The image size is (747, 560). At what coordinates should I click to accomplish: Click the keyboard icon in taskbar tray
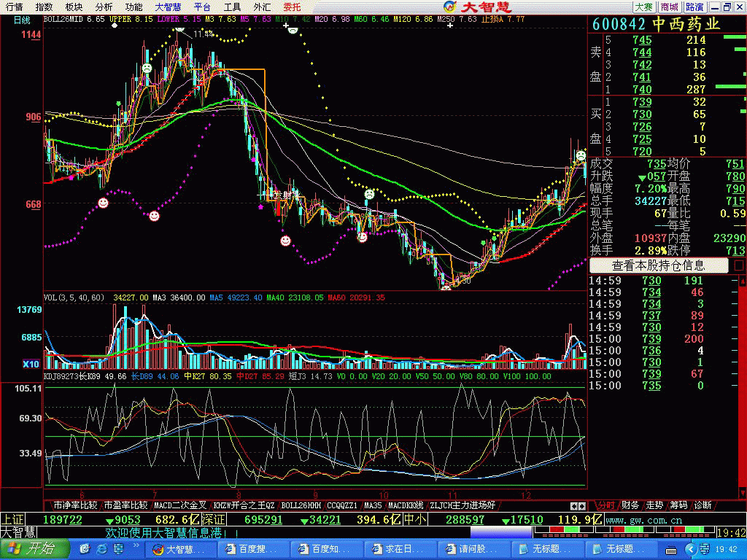pyautogui.click(x=671, y=551)
